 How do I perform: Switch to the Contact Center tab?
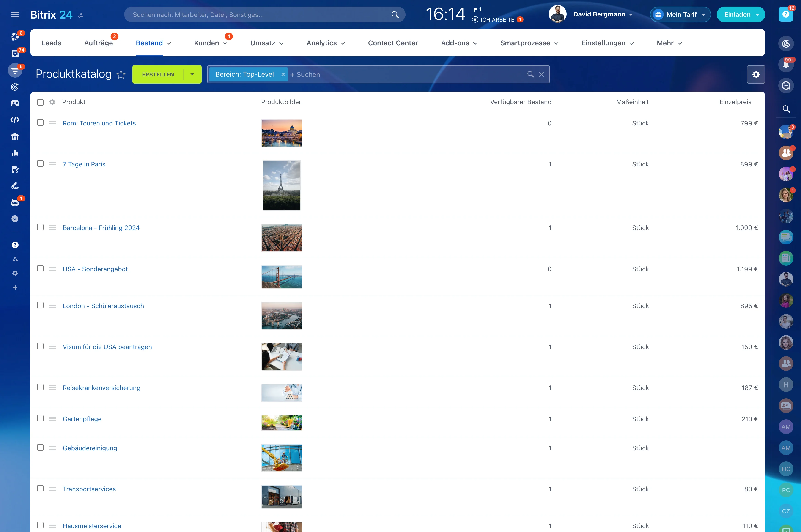point(393,43)
